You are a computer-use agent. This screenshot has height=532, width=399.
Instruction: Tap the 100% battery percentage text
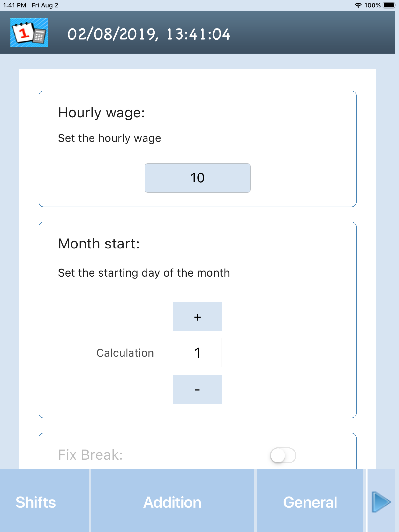click(x=372, y=5)
